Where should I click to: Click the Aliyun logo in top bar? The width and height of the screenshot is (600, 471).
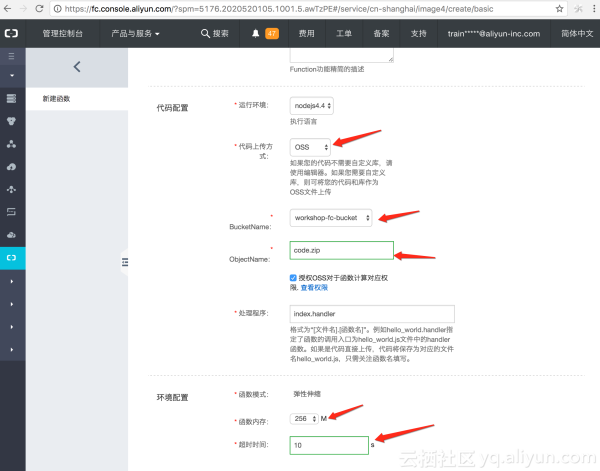click(x=12, y=33)
